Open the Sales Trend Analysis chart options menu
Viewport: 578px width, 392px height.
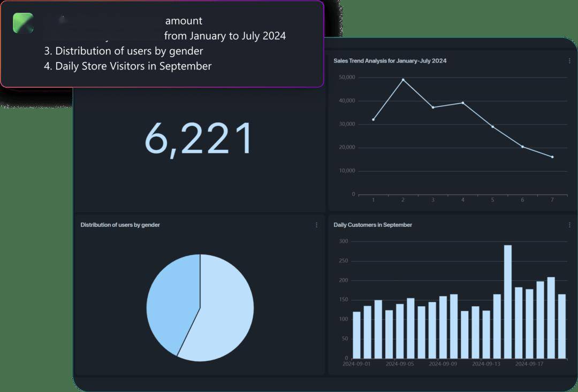pos(569,61)
